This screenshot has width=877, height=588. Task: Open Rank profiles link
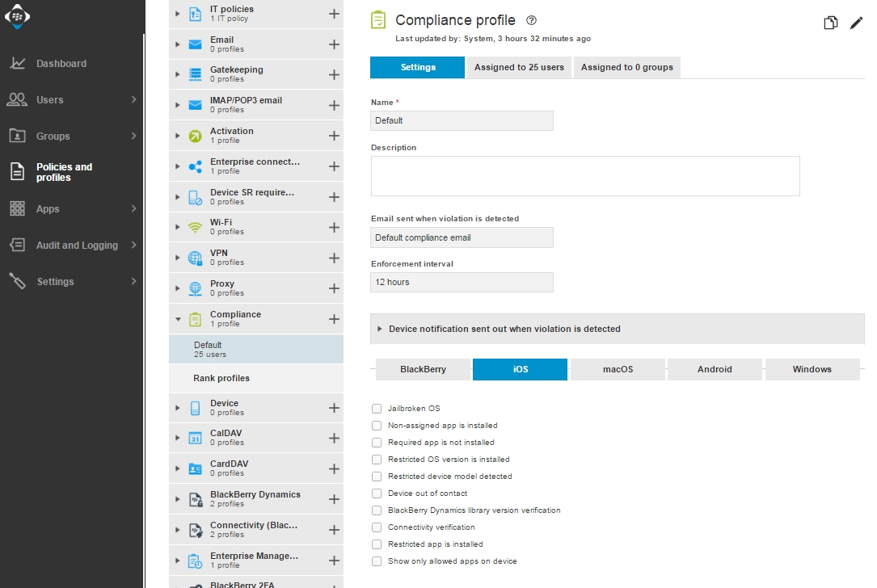coord(221,378)
